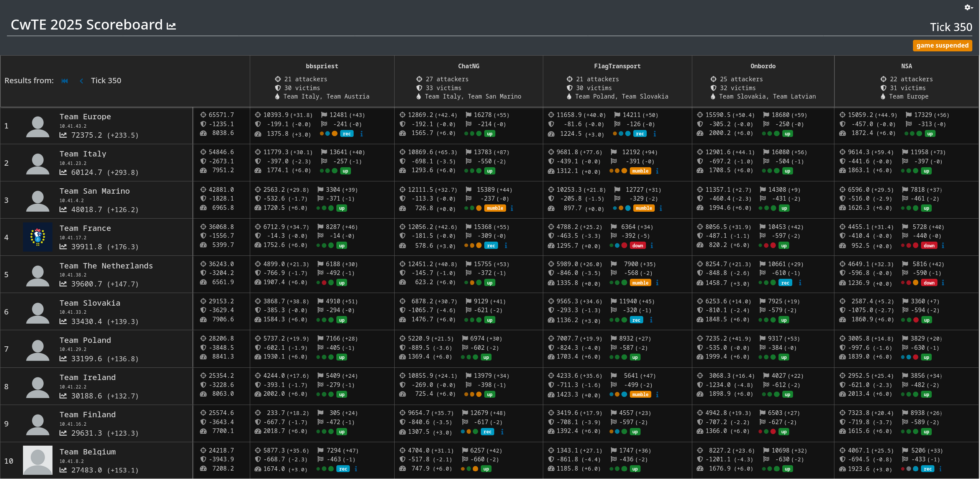
Task: Open the bbspriest service column header
Action: (x=322, y=66)
